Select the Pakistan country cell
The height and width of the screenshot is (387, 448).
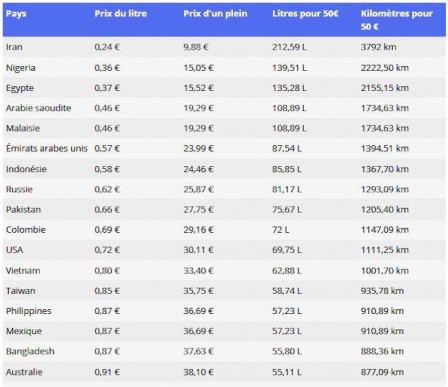pos(23,210)
